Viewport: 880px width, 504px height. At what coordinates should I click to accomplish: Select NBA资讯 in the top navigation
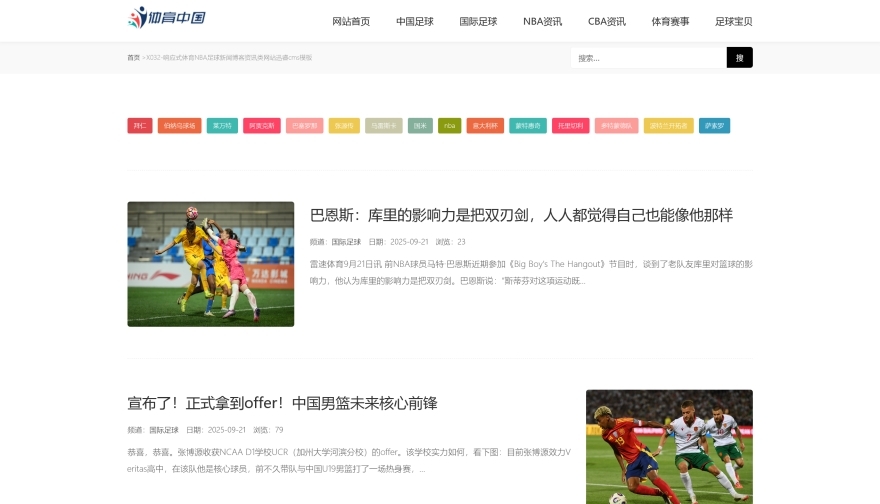542,21
